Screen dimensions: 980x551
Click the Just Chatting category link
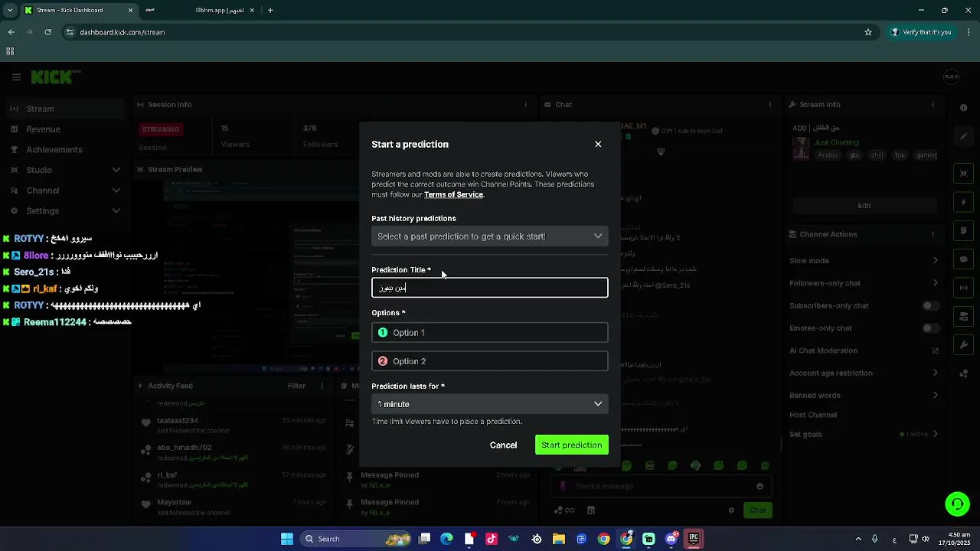coord(836,142)
